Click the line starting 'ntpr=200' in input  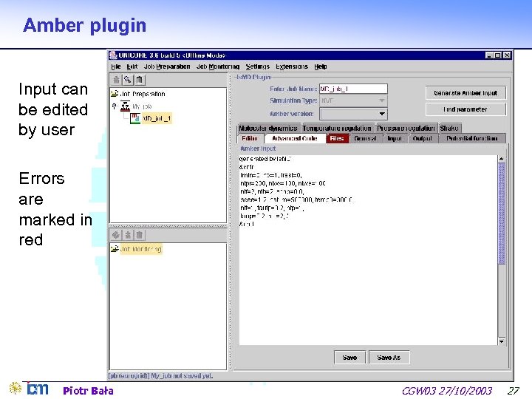coord(282,183)
